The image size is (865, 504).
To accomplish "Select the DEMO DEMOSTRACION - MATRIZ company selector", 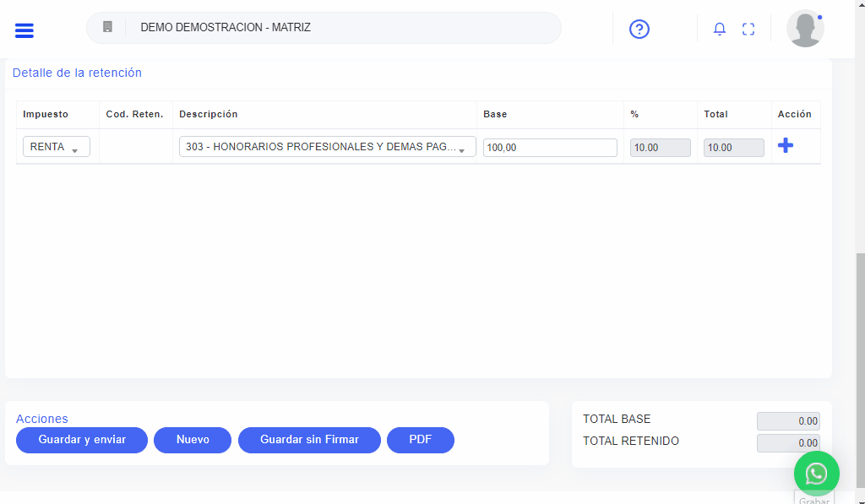I will tap(338, 28).
